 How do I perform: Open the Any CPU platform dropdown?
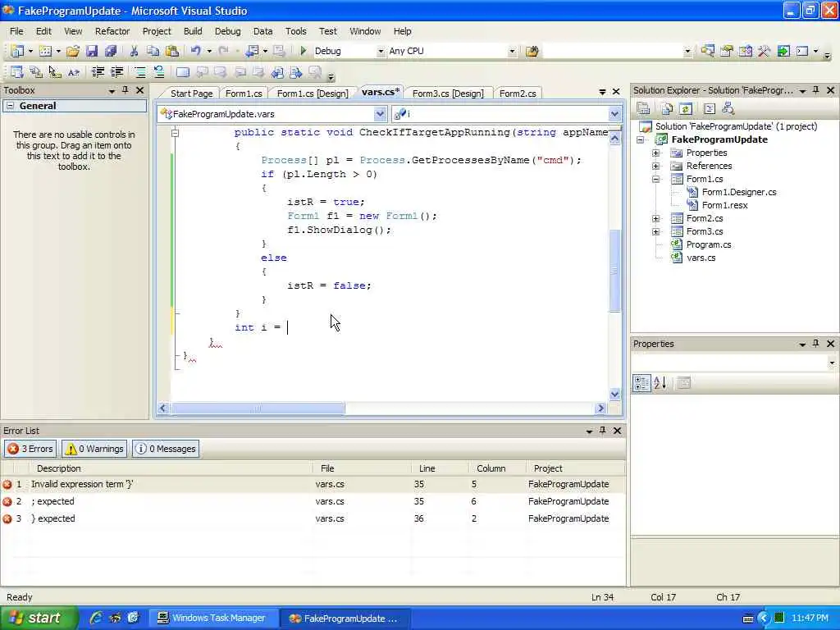(512, 51)
